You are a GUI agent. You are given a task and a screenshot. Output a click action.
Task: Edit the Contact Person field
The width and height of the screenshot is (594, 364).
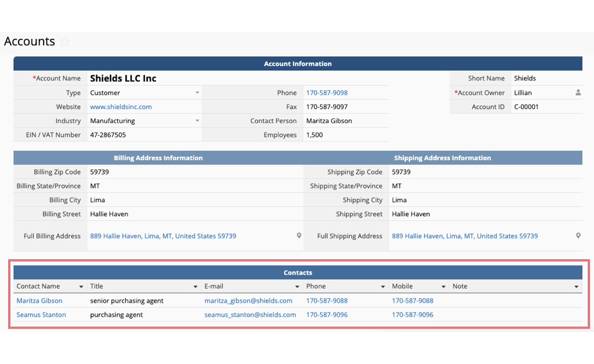pos(346,121)
